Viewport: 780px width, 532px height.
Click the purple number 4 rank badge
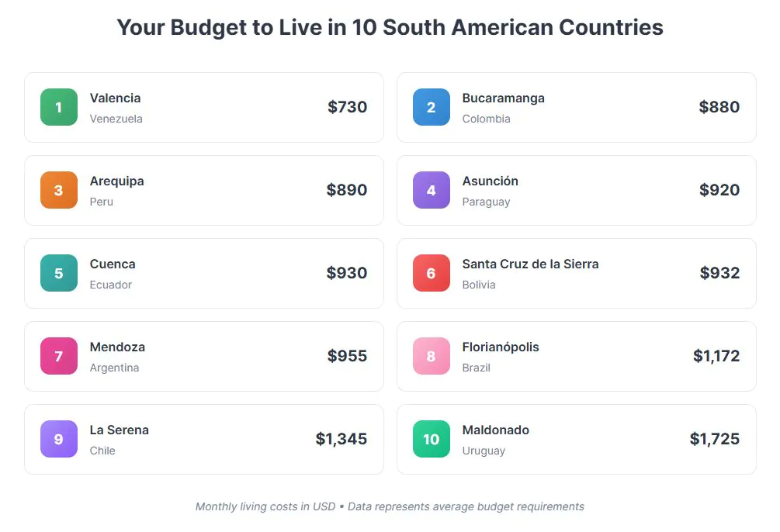click(x=432, y=190)
